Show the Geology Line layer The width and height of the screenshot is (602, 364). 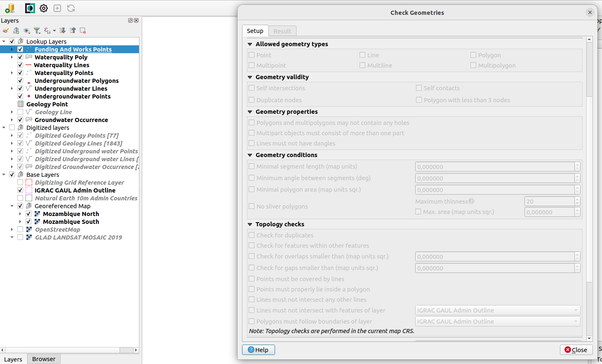pos(20,112)
